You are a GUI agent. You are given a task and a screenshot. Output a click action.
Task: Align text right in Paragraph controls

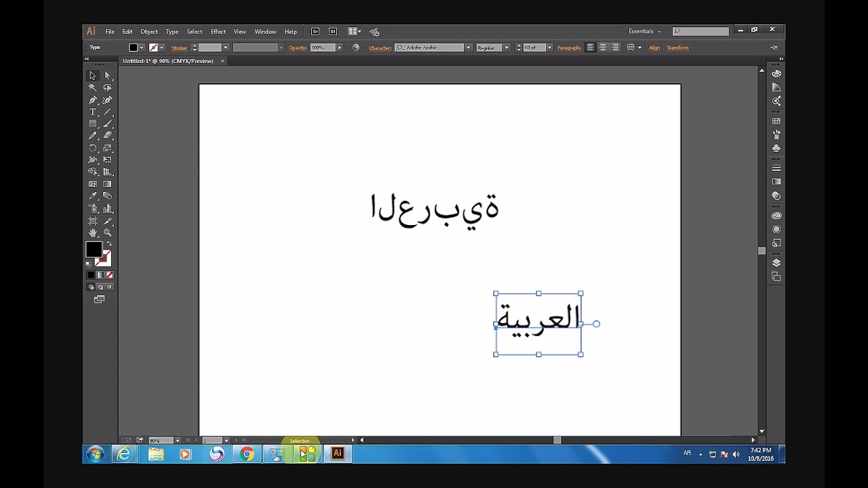(x=615, y=47)
